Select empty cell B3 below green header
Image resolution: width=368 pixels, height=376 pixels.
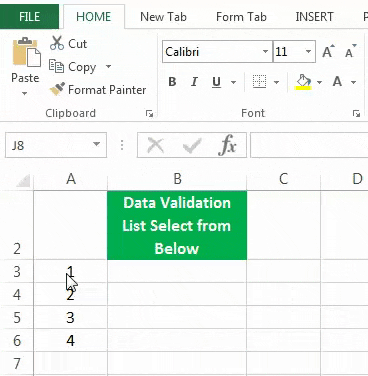click(177, 271)
